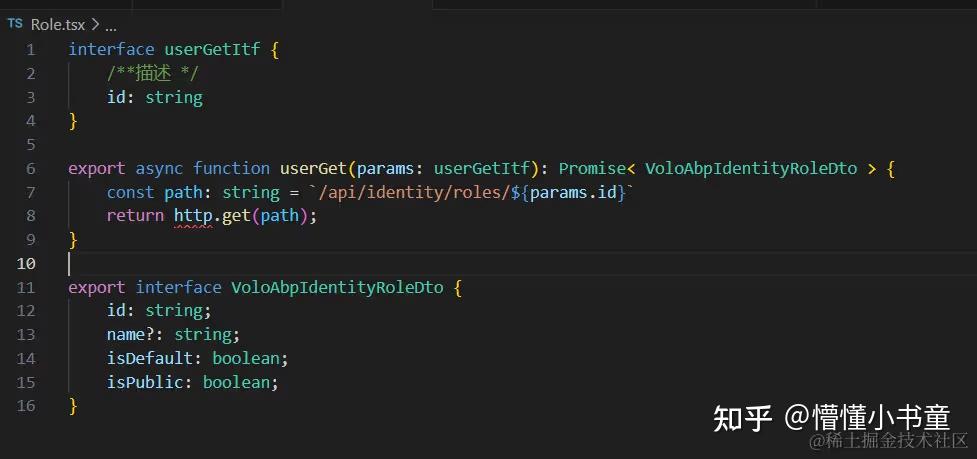Click the params.id template expression
Image resolution: width=977 pixels, height=459 pixels.
[567, 192]
